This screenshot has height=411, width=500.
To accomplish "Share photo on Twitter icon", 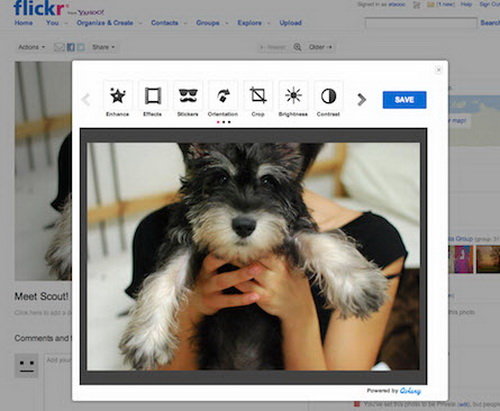I will click(x=81, y=47).
